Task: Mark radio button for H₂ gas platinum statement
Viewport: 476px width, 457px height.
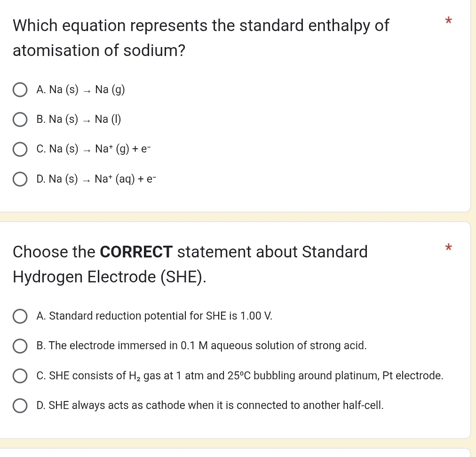Action: (19, 376)
